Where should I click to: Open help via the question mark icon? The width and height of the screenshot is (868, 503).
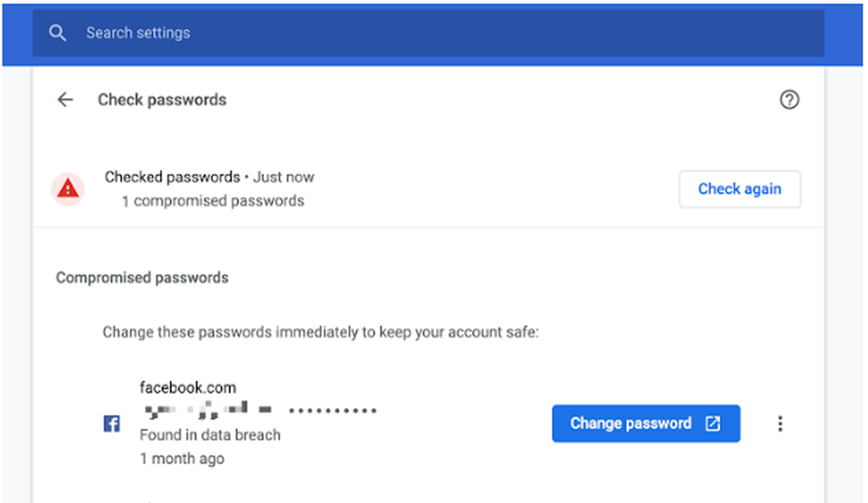(x=789, y=100)
